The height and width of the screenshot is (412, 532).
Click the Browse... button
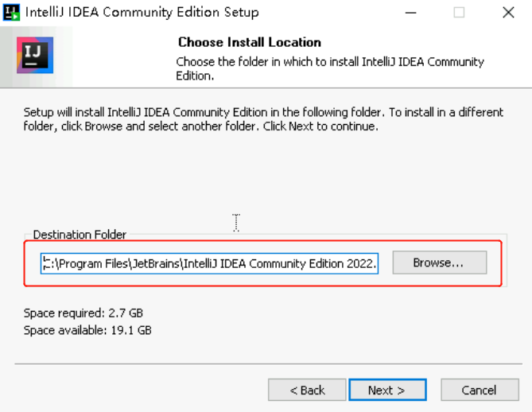440,262
